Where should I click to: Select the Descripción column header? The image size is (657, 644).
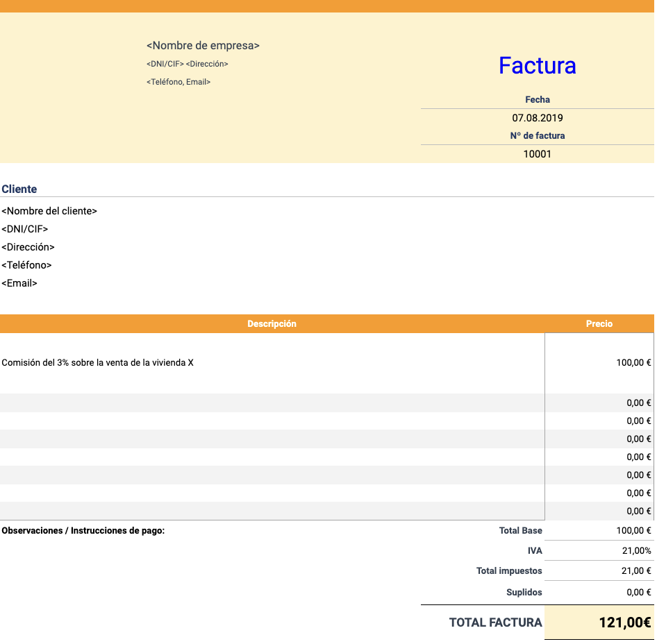(272, 323)
